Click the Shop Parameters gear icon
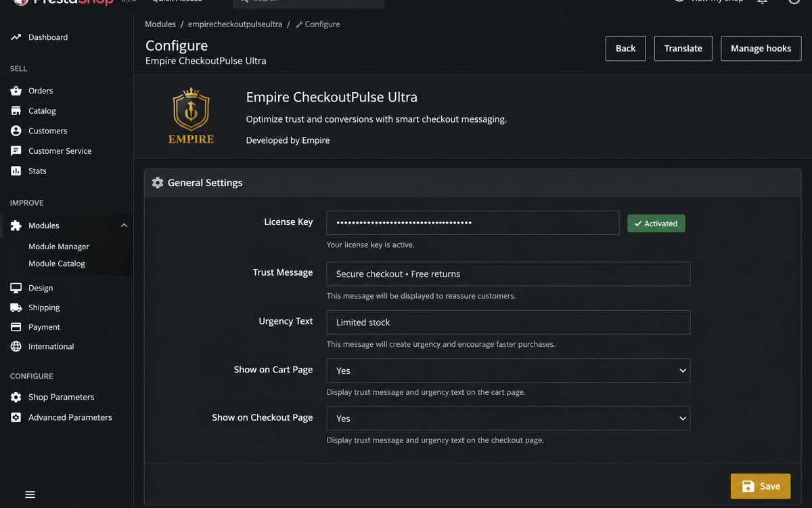Viewport: 812px width, 508px height. (x=16, y=397)
